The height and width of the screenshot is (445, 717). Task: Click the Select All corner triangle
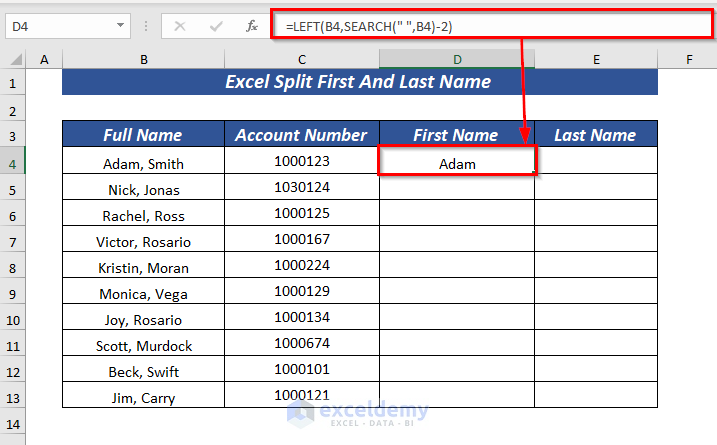14,61
